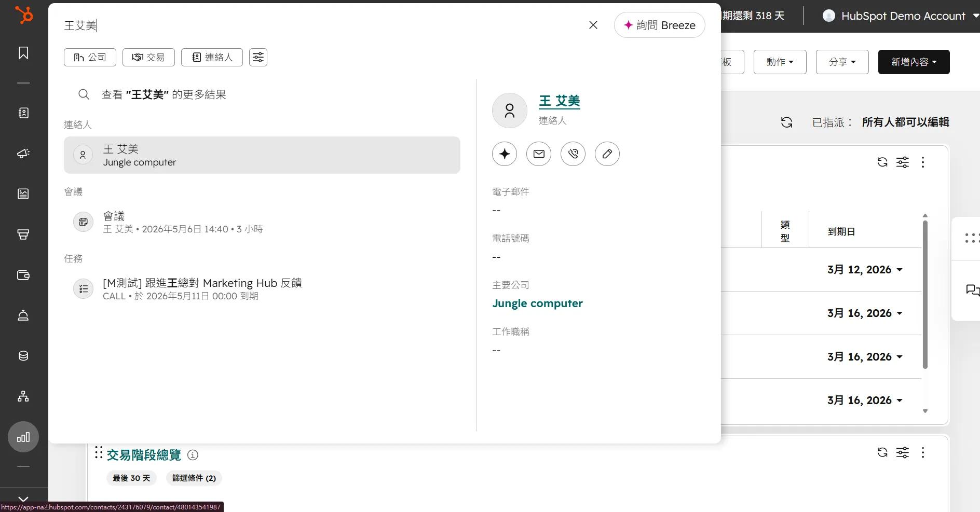Viewport: 980px width, 512px height.
Task: Filter search results by 連絡人
Action: pos(212,57)
